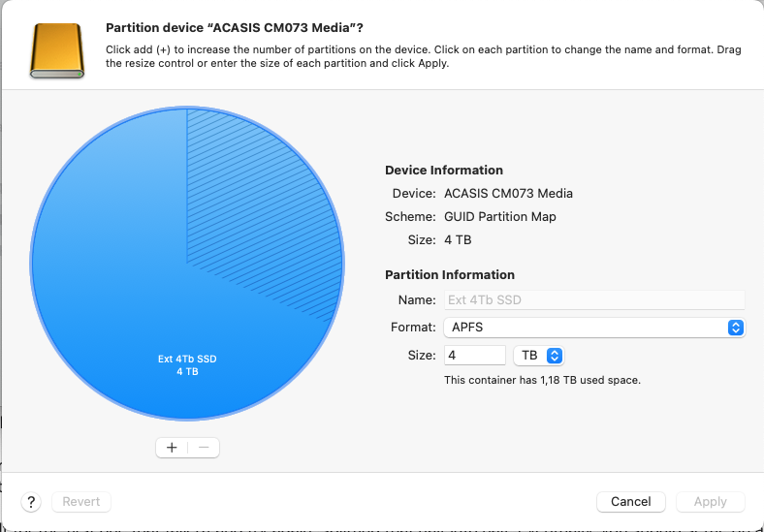Click the "Device Information" heading

point(444,170)
